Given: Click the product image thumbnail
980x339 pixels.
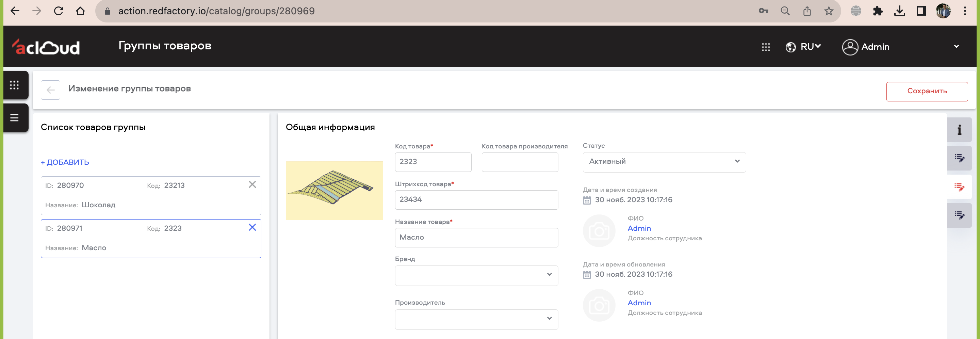Looking at the screenshot, I should [x=334, y=191].
